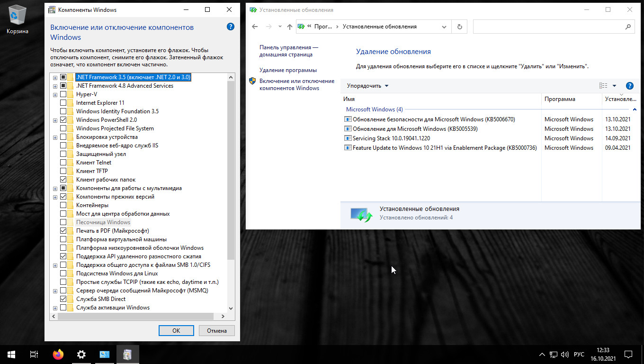Uncheck Служба SMB Direct

pos(63,299)
